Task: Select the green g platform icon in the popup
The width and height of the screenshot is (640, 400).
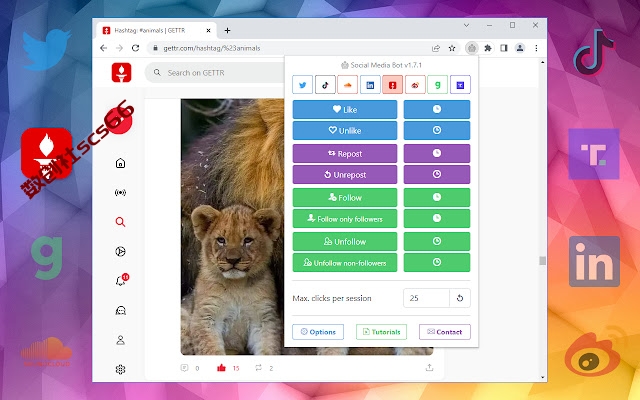Action: [438, 85]
